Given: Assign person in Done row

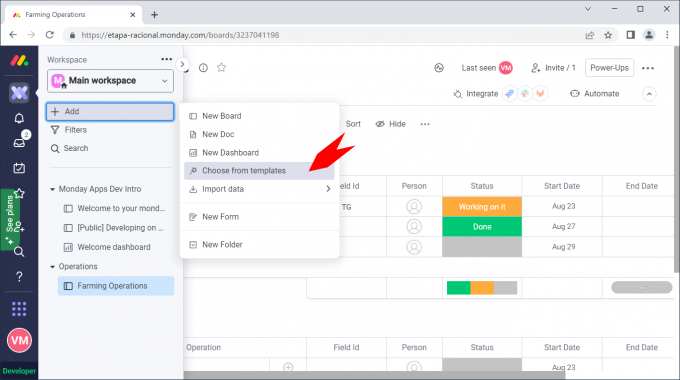Looking at the screenshot, I should click(414, 226).
